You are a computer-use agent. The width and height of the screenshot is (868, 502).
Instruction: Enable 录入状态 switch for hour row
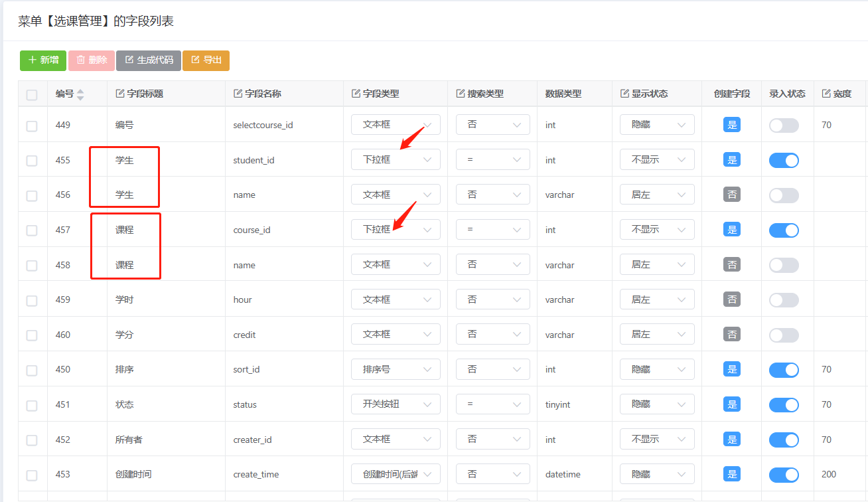click(x=784, y=300)
